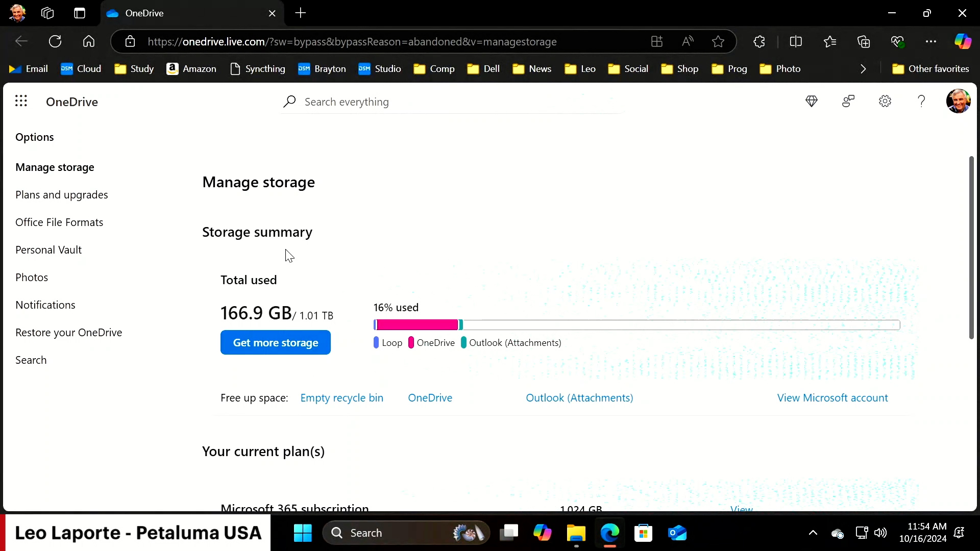The width and height of the screenshot is (980, 551).
Task: Open File Explorer from the taskbar
Action: point(576,533)
